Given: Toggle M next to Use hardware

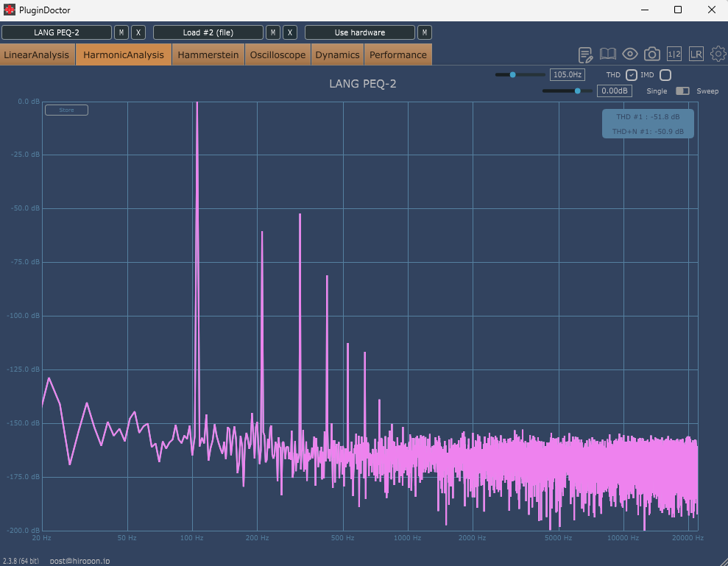Looking at the screenshot, I should coord(425,32).
